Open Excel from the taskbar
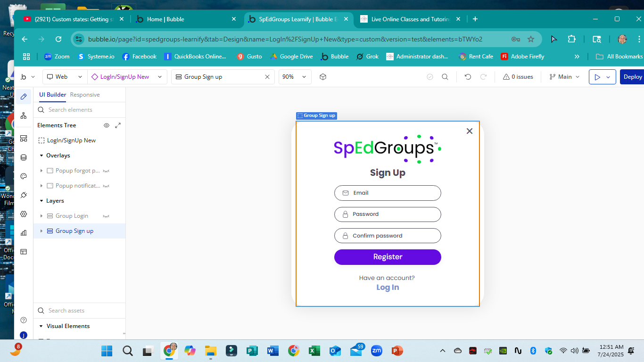 (314, 351)
